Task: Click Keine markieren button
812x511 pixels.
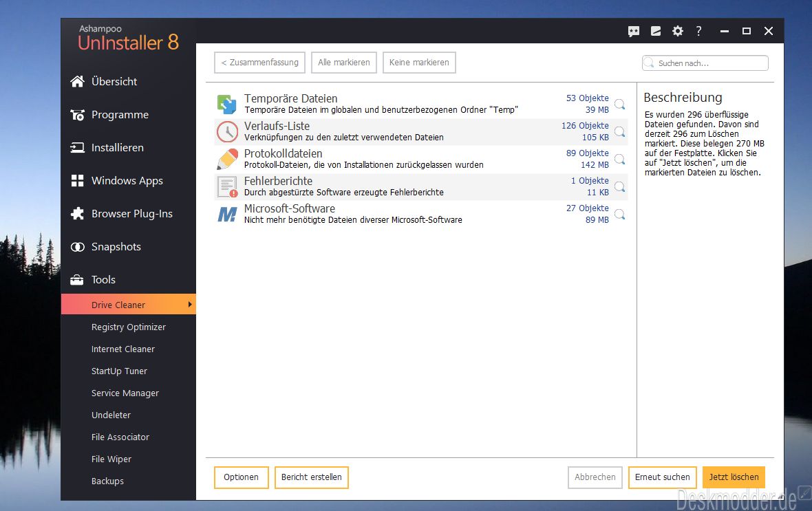Action: pos(419,62)
